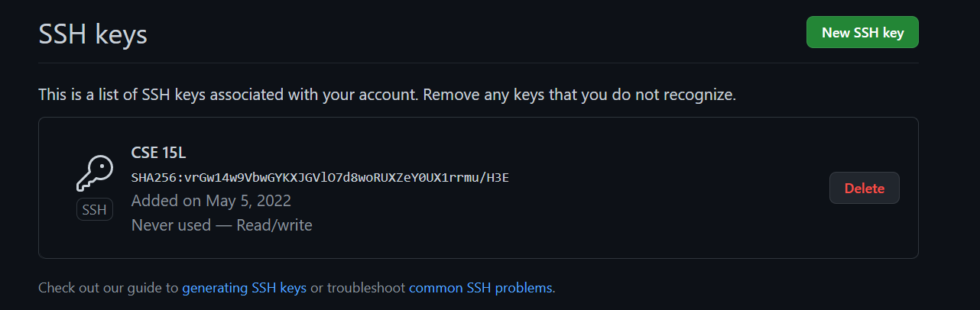Click the key icon for CSE 15L
This screenshot has width=980, height=310.
[x=95, y=173]
